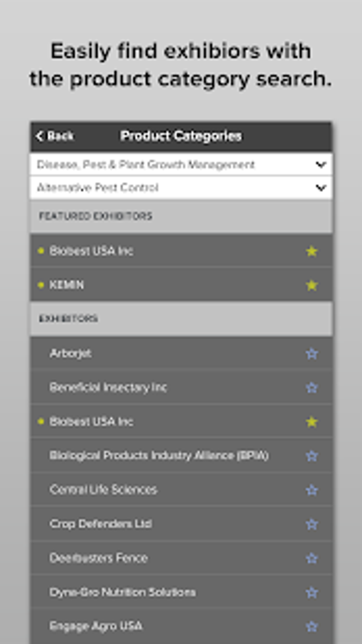Favorite Arborjet with its star icon
Image resolution: width=362 pixels, height=644 pixels.
(x=311, y=354)
